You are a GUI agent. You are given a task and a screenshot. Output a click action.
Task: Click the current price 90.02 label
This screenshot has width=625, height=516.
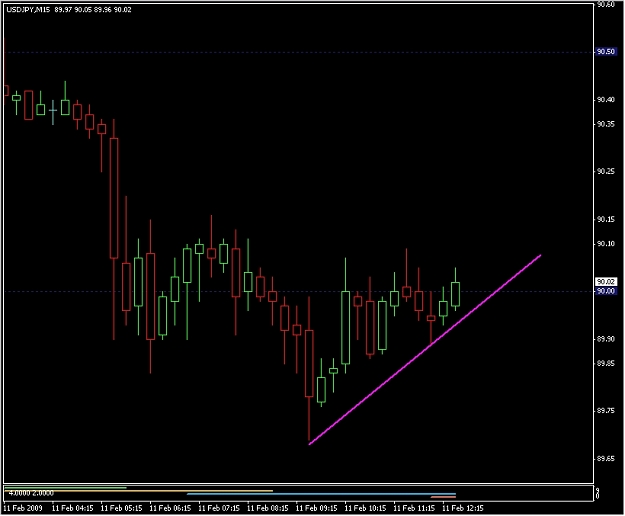[x=605, y=282]
